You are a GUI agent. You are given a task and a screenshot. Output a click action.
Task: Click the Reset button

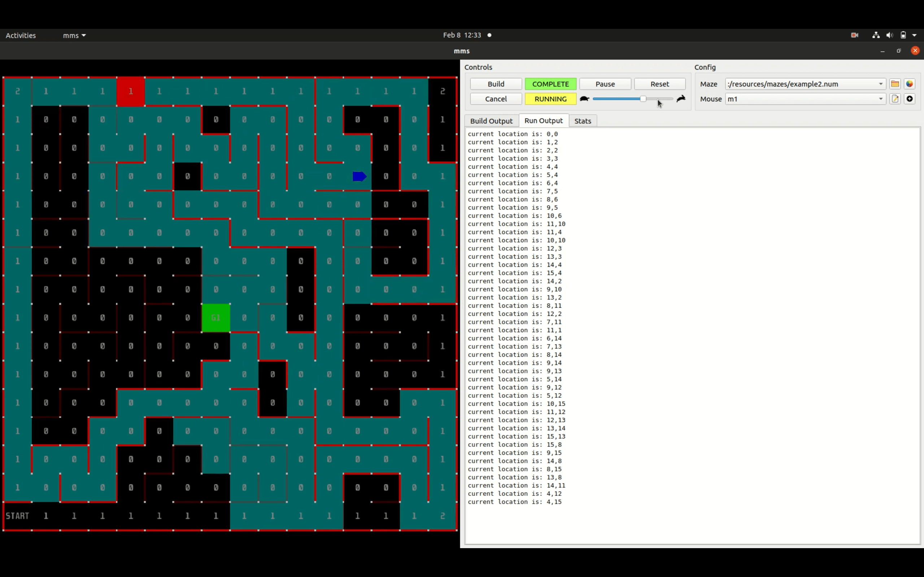click(660, 84)
